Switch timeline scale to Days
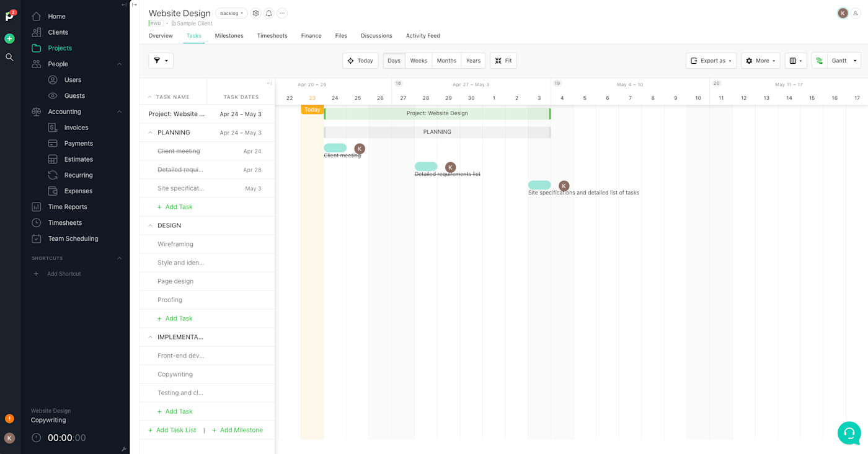The height and width of the screenshot is (454, 868). pyautogui.click(x=394, y=61)
